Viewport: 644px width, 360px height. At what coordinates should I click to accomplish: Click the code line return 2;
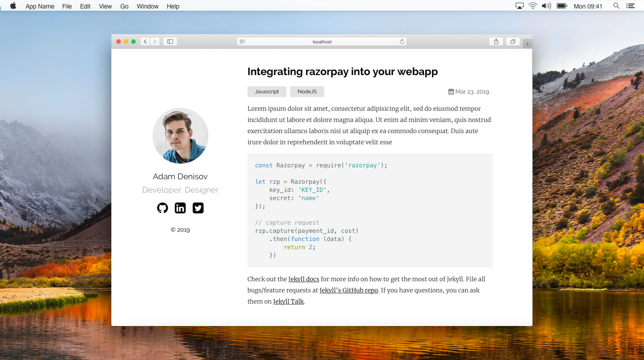[300, 247]
